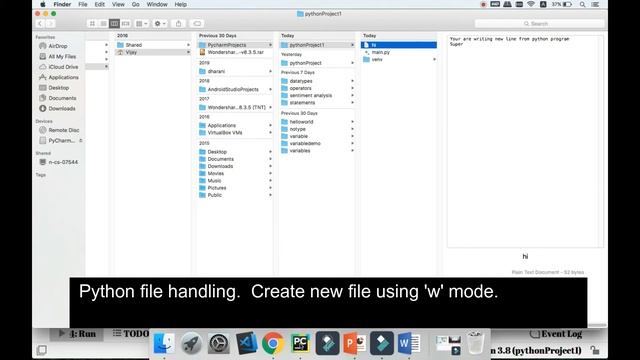Image resolution: width=640 pixels, height=360 pixels.
Task: Open PowerPoint from the Dock
Action: 355,343
